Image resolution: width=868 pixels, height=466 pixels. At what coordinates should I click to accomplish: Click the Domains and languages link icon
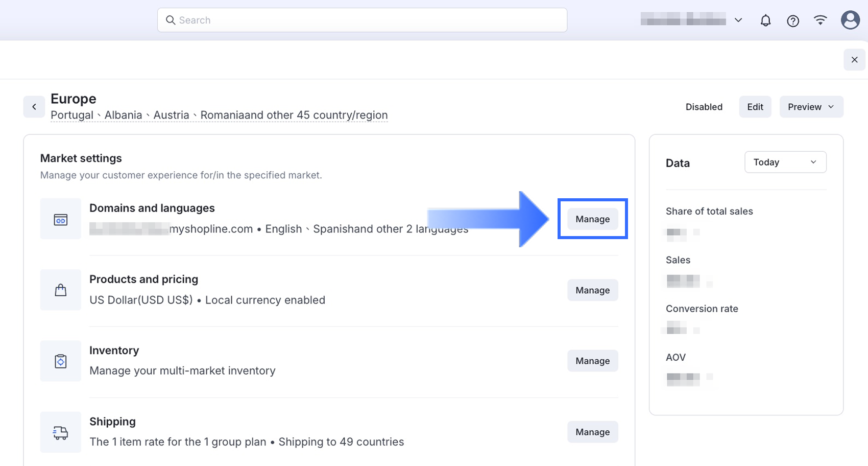[61, 219]
